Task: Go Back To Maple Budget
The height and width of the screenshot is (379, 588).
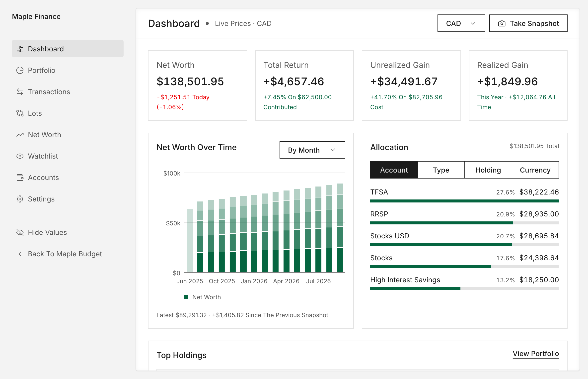Action: click(x=68, y=254)
